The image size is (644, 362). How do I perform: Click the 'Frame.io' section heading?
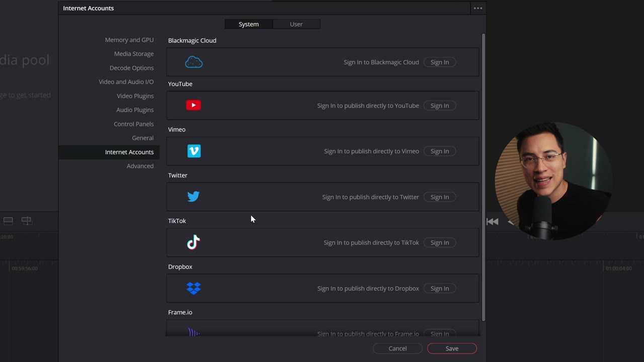tap(180, 312)
